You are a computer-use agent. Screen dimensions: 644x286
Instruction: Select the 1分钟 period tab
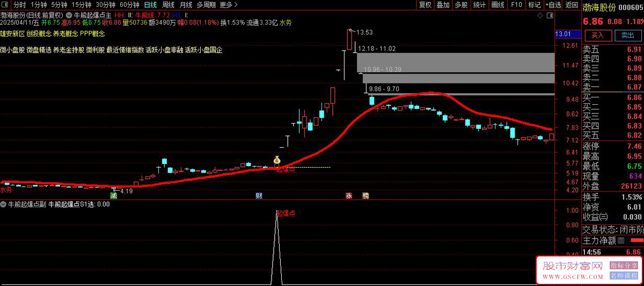point(39,4)
